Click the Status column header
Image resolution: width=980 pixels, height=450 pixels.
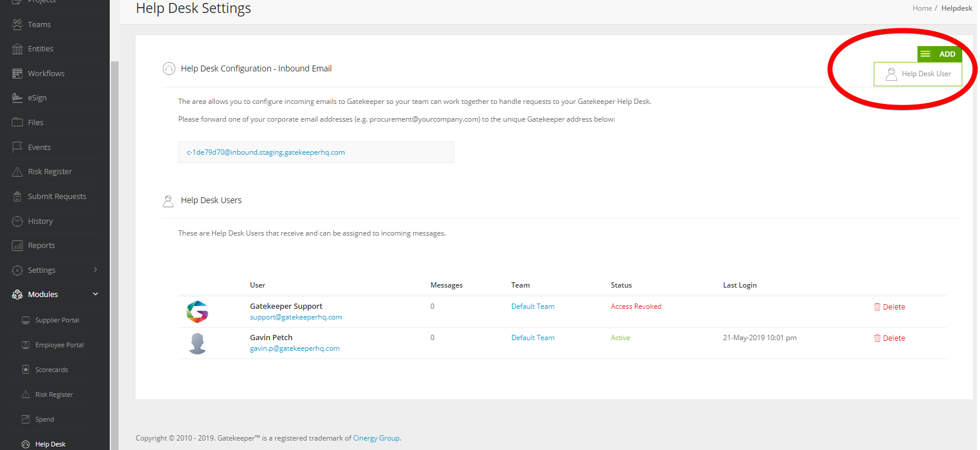621,285
